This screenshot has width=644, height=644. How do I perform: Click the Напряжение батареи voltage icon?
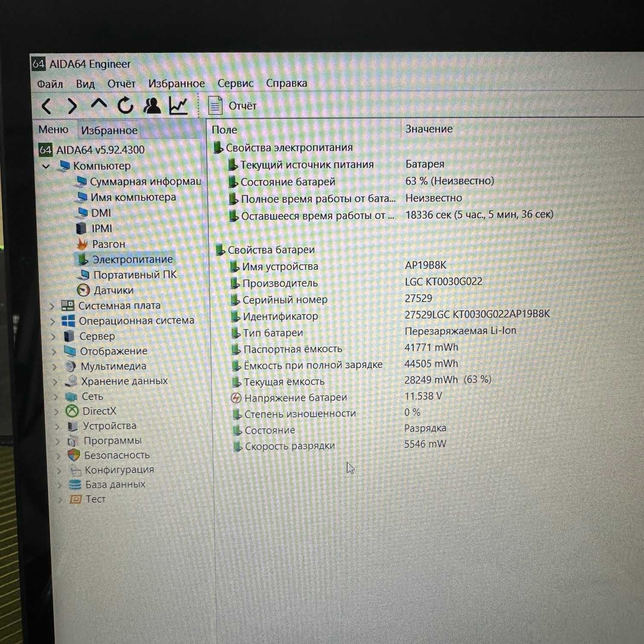pyautogui.click(x=236, y=398)
